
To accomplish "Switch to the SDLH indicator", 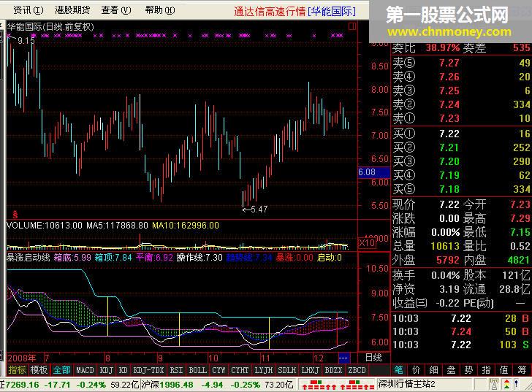I will (286, 370).
